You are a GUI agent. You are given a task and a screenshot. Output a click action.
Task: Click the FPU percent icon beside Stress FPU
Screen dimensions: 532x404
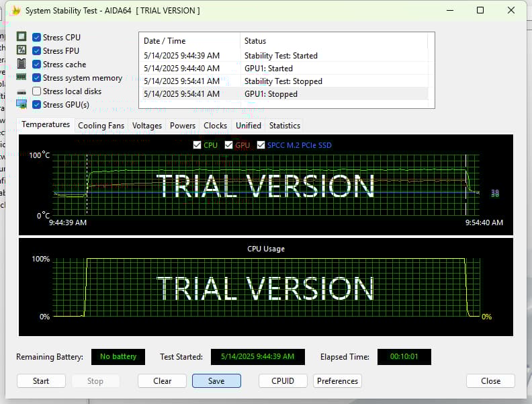[x=21, y=50]
